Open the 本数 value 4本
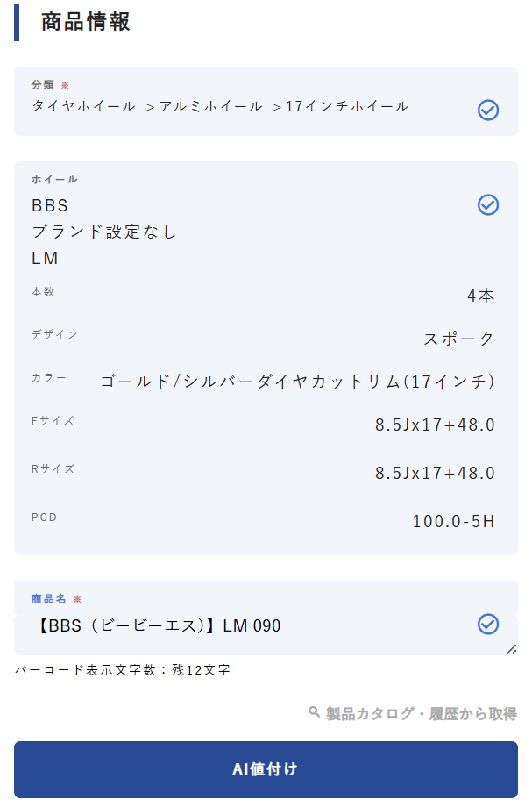 (x=480, y=296)
